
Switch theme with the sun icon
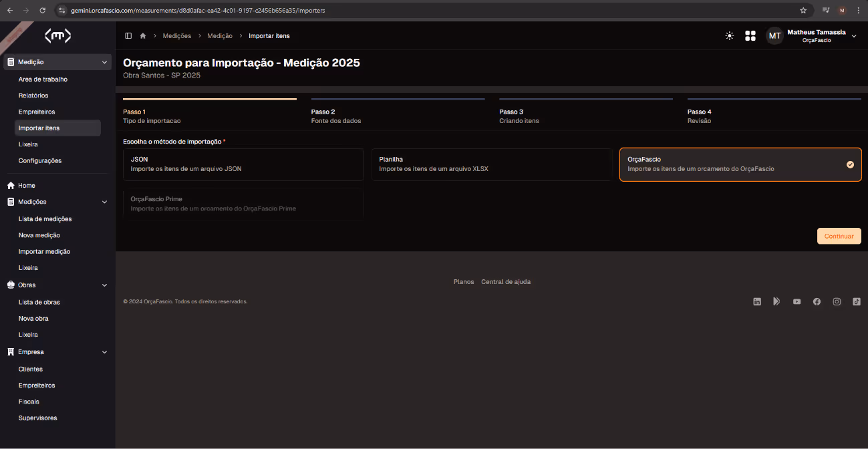click(729, 35)
